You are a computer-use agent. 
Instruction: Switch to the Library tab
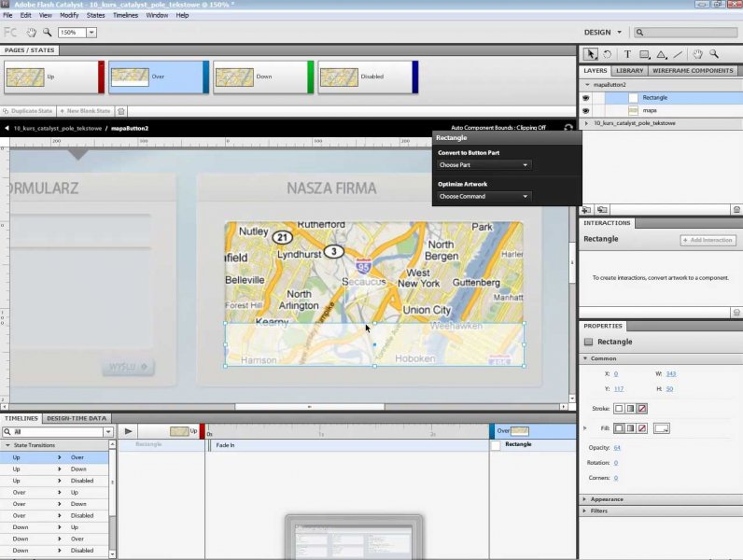629,71
